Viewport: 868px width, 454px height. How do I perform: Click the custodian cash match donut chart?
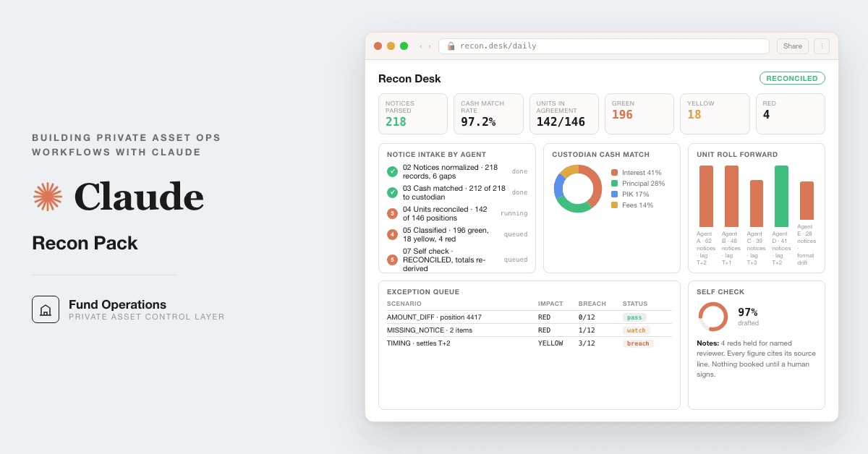click(578, 189)
